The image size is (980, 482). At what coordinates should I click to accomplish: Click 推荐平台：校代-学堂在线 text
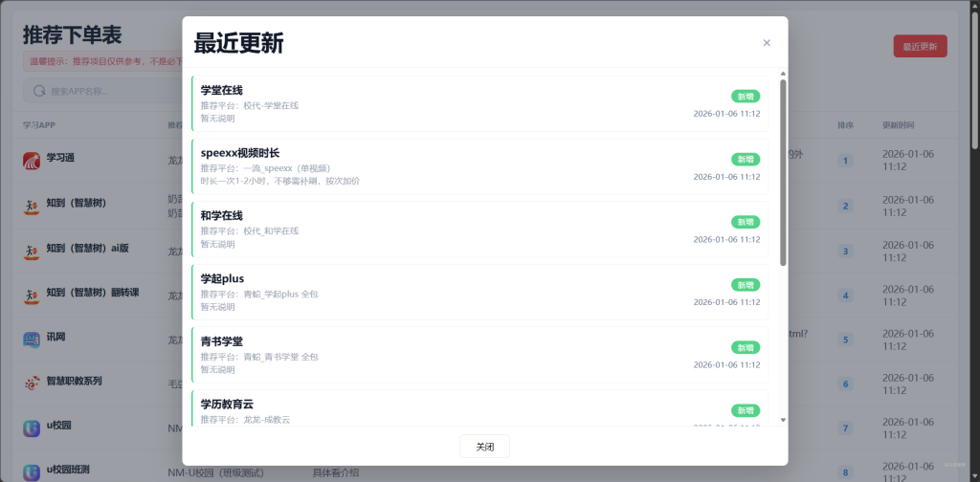250,105
